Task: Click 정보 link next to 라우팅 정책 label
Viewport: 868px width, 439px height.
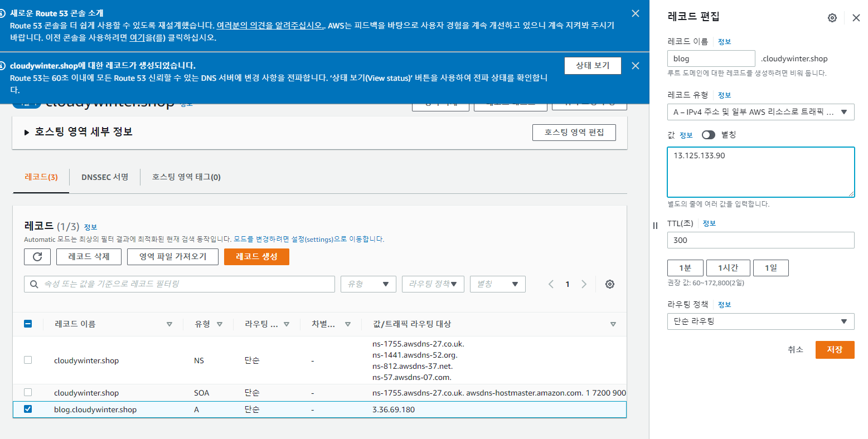Action: [724, 305]
